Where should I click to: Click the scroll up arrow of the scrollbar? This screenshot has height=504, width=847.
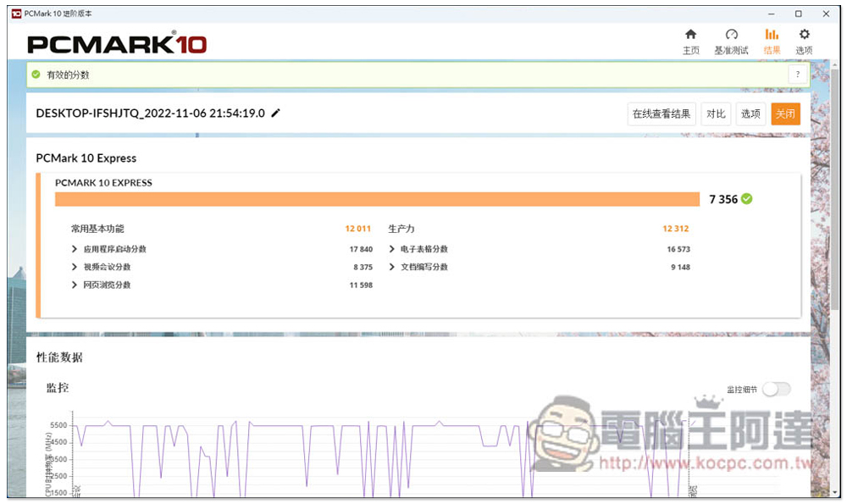tap(836, 64)
